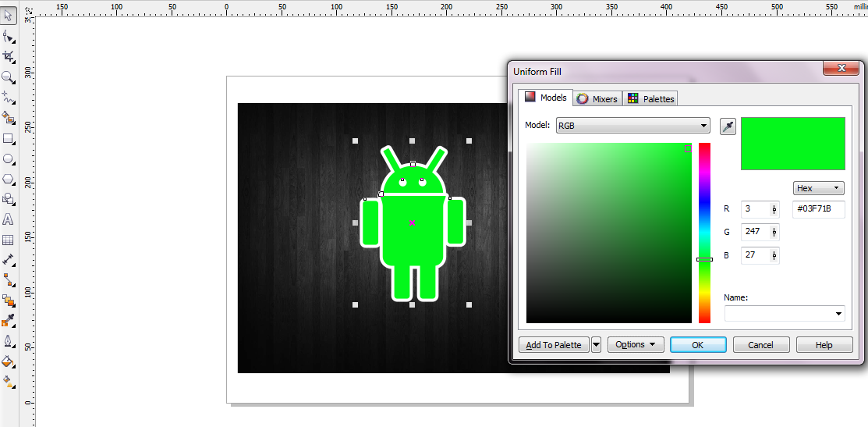Confirm the fill with OK
The image size is (868, 427).
697,344
